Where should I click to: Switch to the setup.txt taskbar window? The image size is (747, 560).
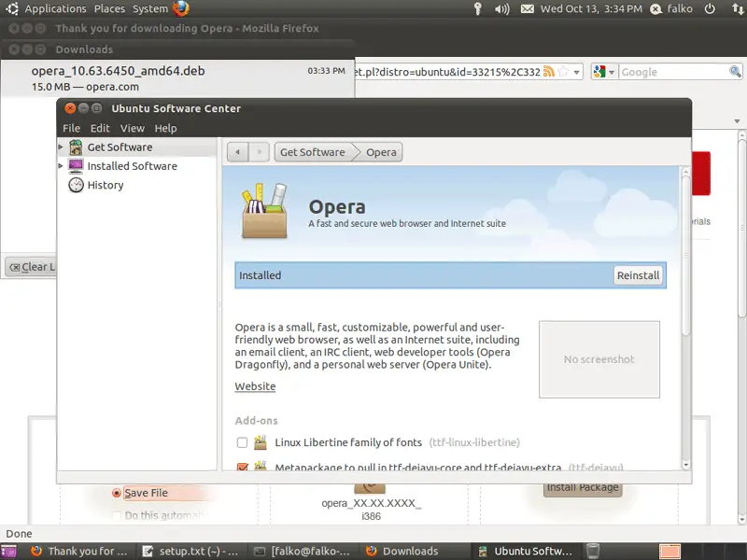pos(191,552)
